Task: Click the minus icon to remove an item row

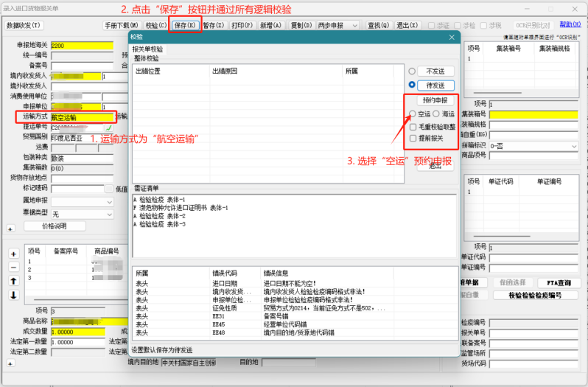Action: point(13,267)
